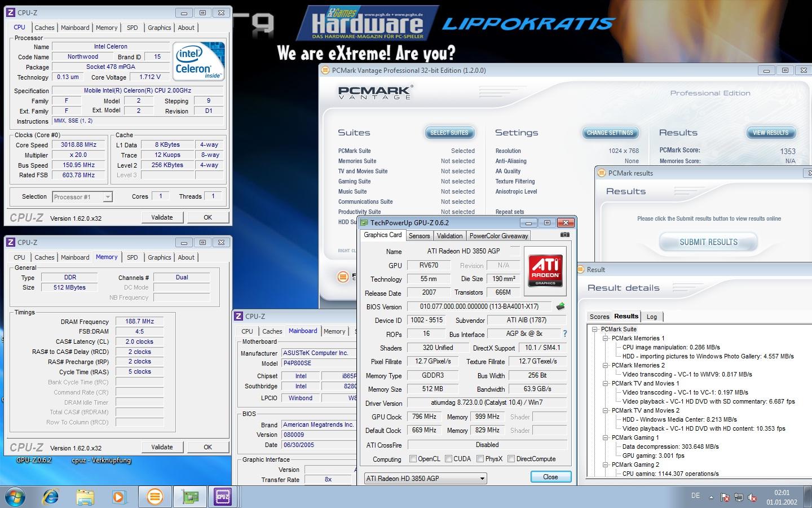Image resolution: width=812 pixels, height=508 pixels.
Task: Switch to GPU-Z Sensors tab
Action: [x=419, y=236]
